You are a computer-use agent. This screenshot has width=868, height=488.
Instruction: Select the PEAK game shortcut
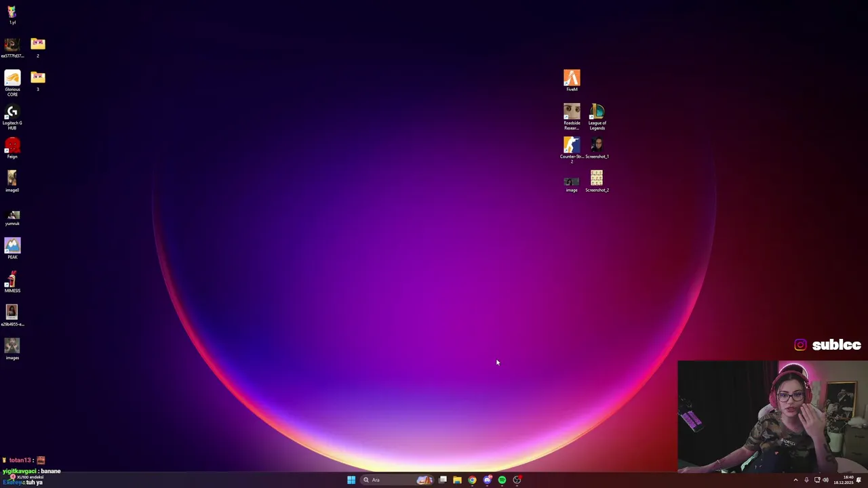(x=12, y=249)
